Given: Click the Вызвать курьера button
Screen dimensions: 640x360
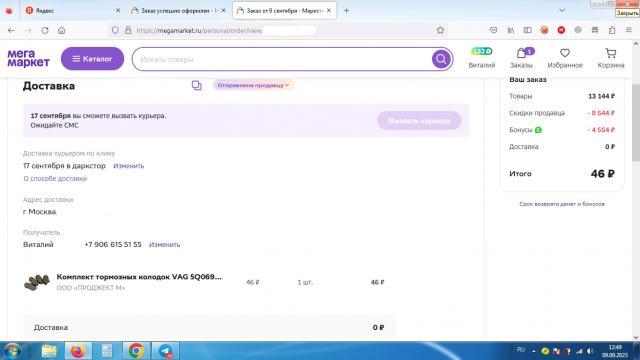Looking at the screenshot, I should (x=419, y=121).
